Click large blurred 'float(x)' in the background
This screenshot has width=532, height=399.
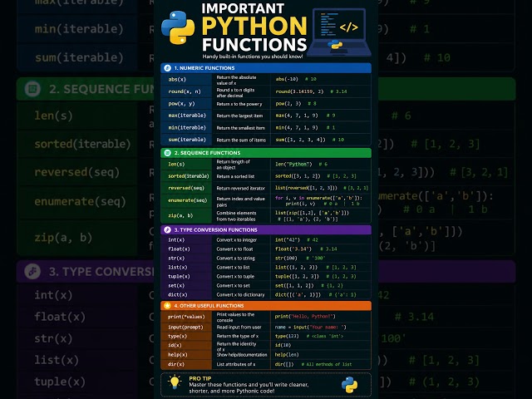click(x=60, y=317)
